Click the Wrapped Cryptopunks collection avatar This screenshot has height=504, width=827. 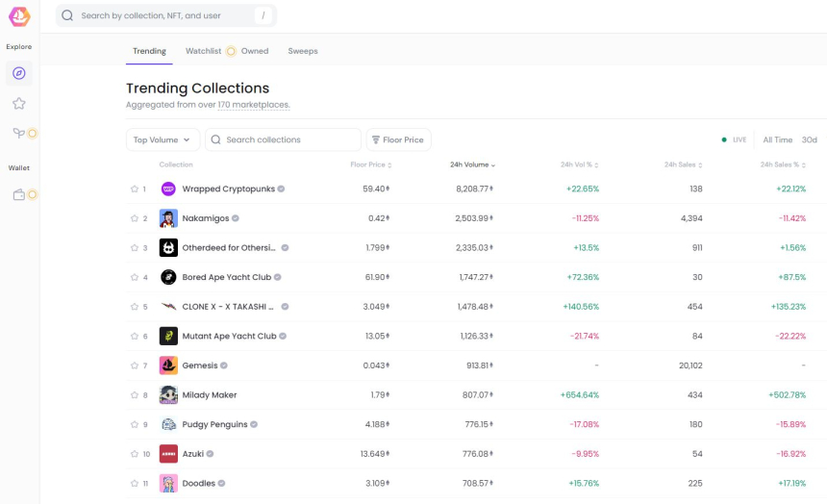tap(168, 189)
